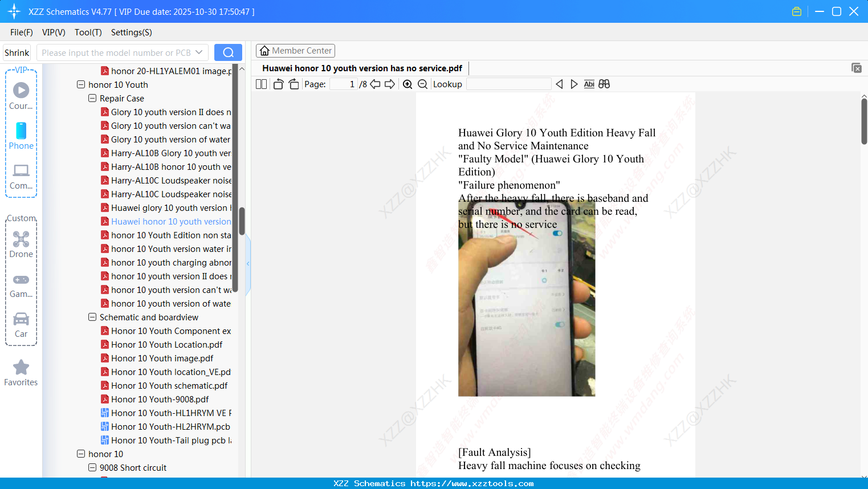Open Honor 10 Youth location_VE file

tap(166, 372)
